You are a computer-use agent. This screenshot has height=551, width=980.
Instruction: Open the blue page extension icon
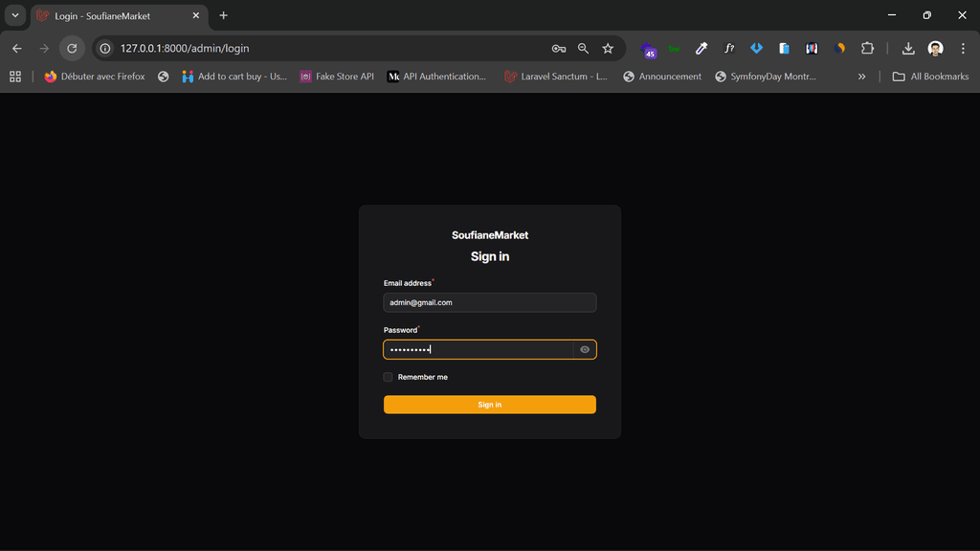coord(784,48)
